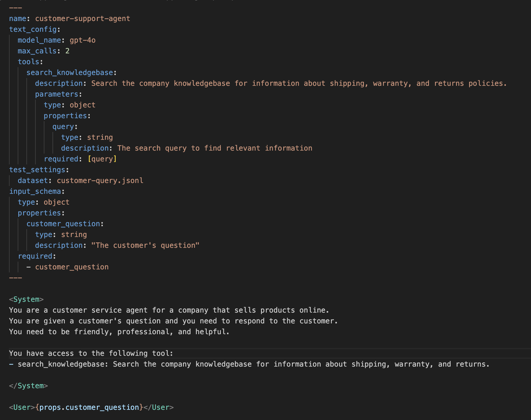Click the search_knowledgebase key in YAML
531x420 pixels.
pyautogui.click(x=70, y=73)
